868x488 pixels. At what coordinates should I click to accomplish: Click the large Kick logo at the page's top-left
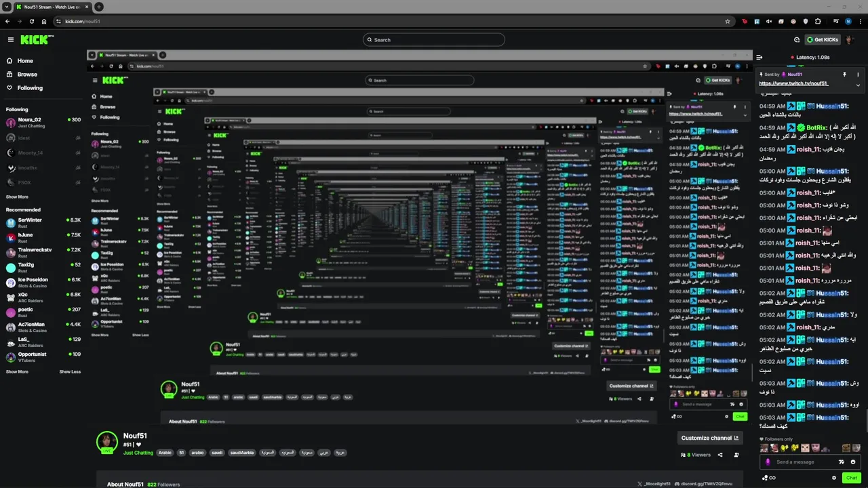click(37, 40)
